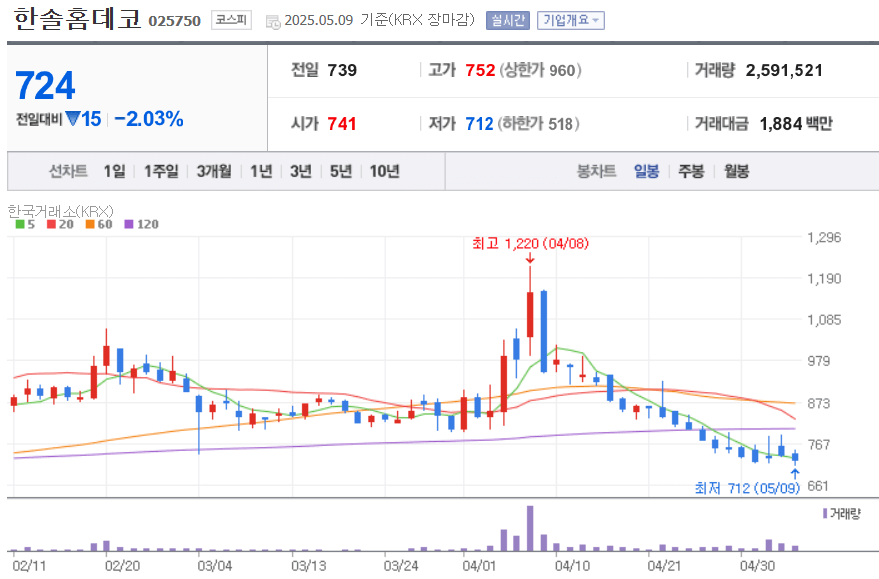The width and height of the screenshot is (879, 579).
Task: Click the stock code 025750
Action: [x=174, y=21]
